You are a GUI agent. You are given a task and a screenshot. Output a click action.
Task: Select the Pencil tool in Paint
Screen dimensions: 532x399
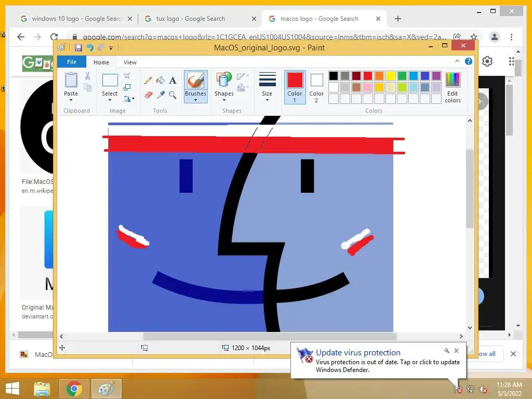pos(148,80)
